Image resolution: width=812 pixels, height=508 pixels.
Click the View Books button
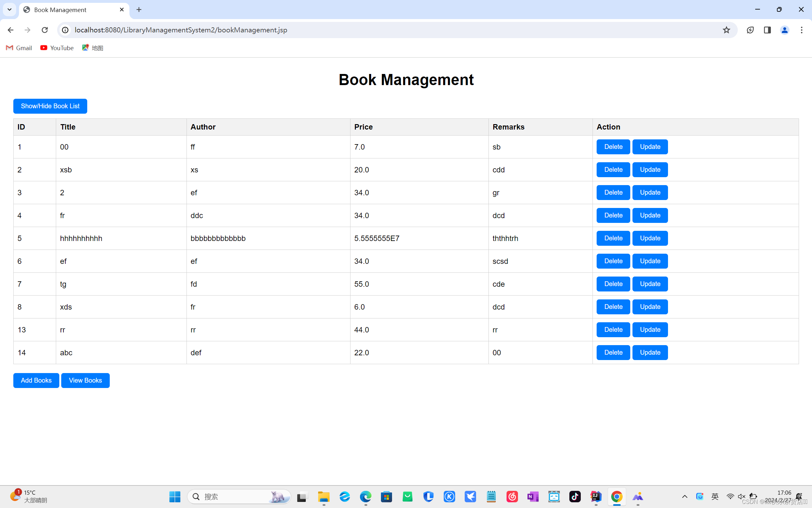(85, 380)
